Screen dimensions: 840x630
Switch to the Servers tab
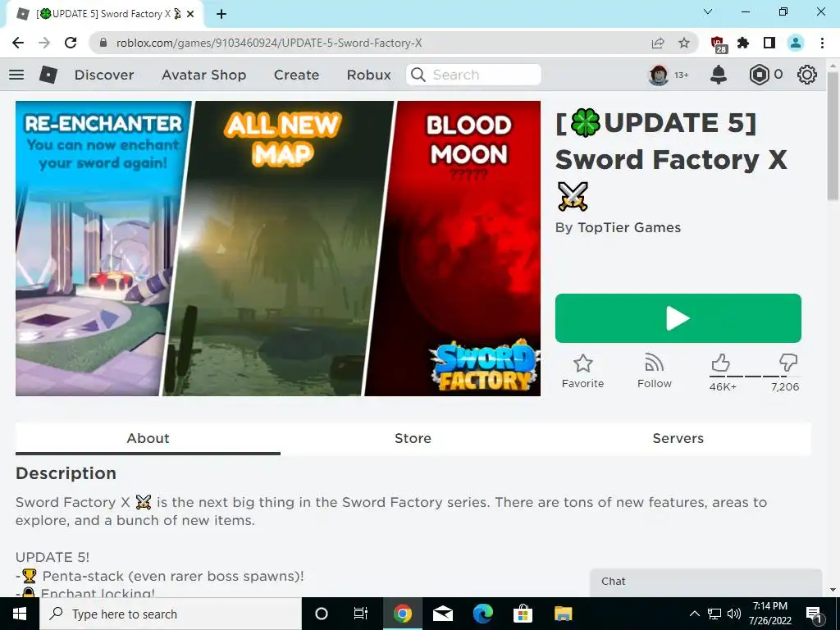pos(678,438)
